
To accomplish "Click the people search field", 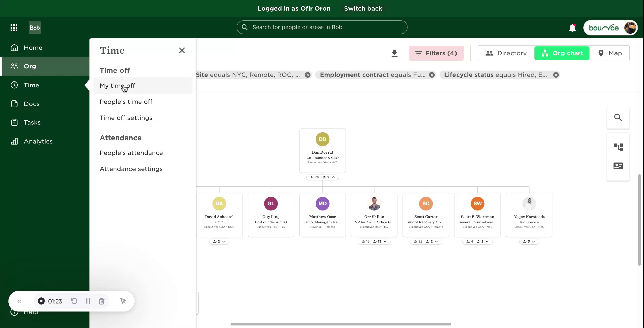I will (x=322, y=27).
